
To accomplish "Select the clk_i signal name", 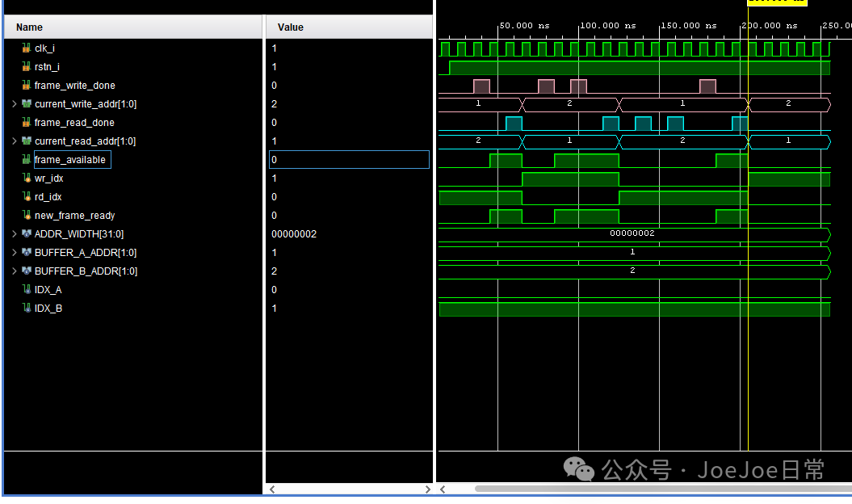I will pos(44,48).
